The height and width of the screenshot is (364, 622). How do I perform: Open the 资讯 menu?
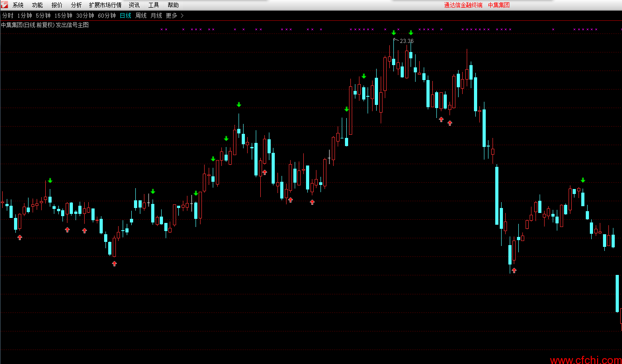[134, 5]
